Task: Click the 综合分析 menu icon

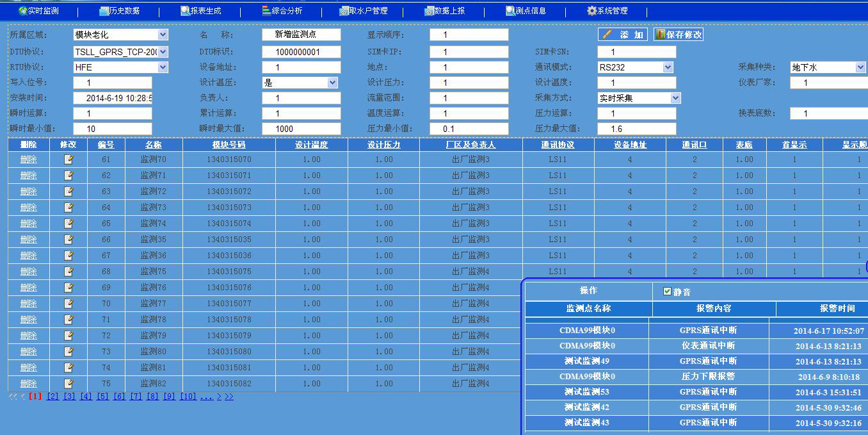Action: (267, 11)
